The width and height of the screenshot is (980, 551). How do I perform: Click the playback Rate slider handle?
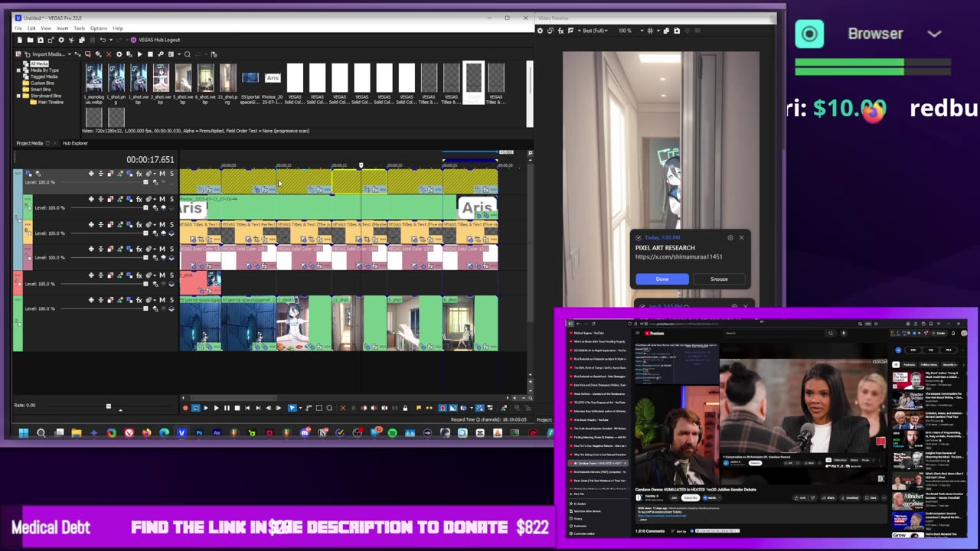tap(108, 406)
